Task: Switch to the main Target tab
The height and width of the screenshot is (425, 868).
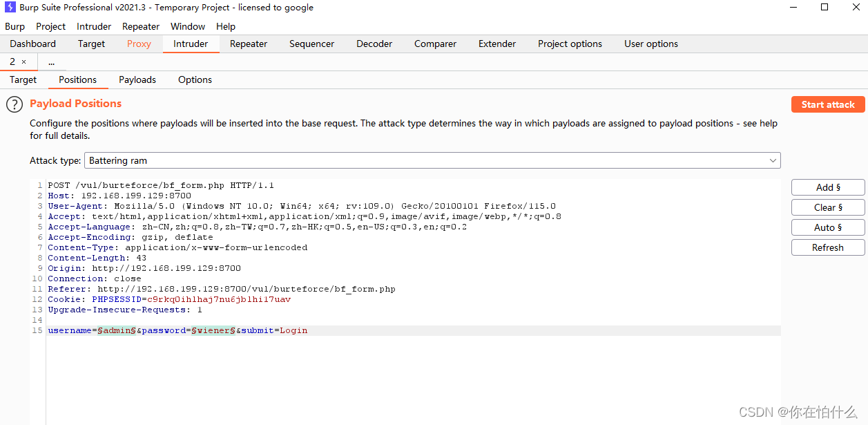Action: coord(91,44)
